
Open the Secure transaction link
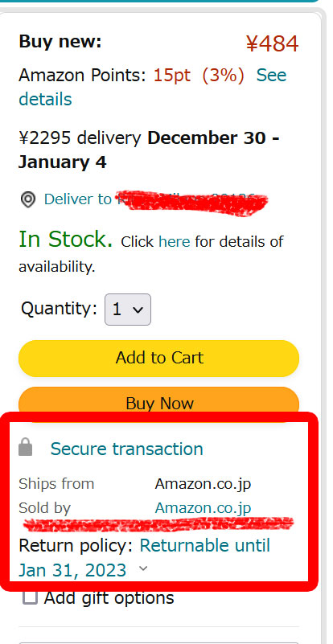(126, 449)
